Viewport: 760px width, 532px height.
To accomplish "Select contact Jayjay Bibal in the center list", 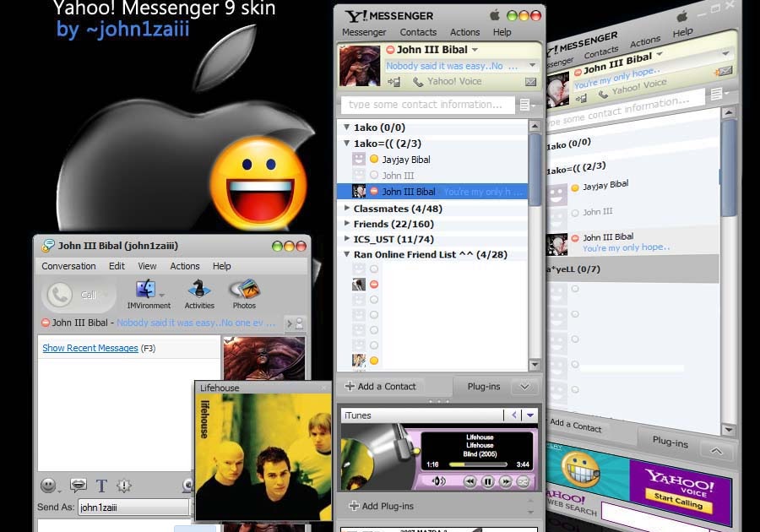I will coord(405,160).
